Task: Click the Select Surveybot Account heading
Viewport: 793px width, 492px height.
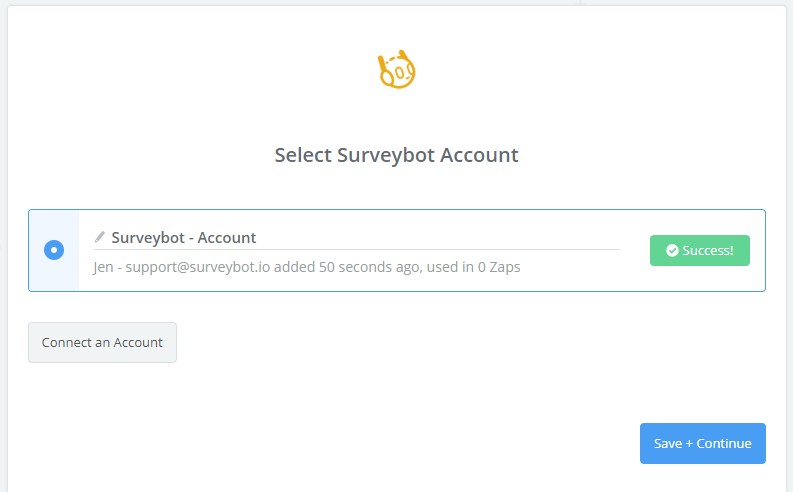Action: click(396, 155)
